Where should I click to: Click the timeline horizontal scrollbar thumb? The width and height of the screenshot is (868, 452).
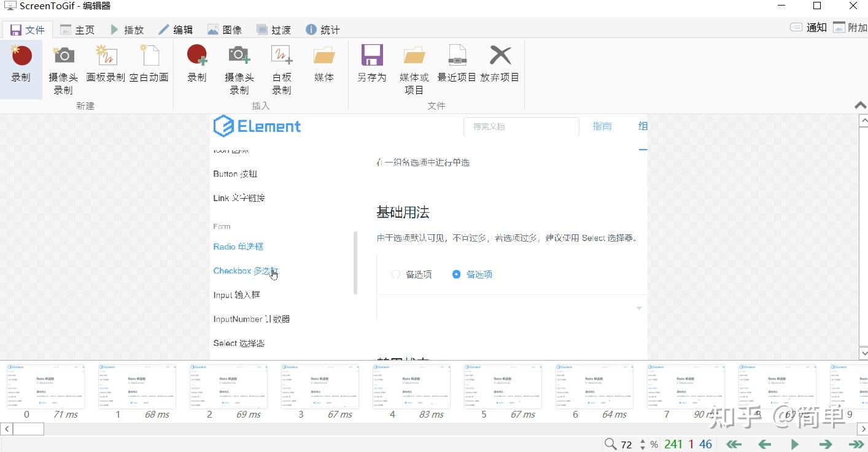[28, 429]
